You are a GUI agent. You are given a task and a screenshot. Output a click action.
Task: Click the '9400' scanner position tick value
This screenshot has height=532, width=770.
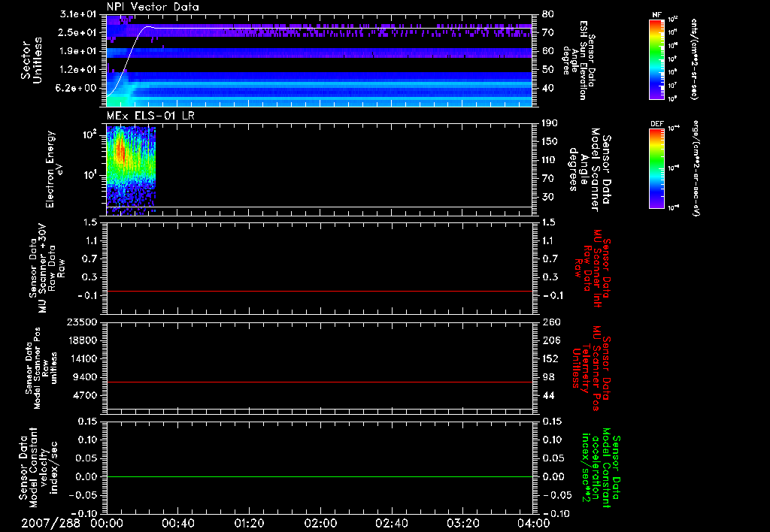point(84,377)
